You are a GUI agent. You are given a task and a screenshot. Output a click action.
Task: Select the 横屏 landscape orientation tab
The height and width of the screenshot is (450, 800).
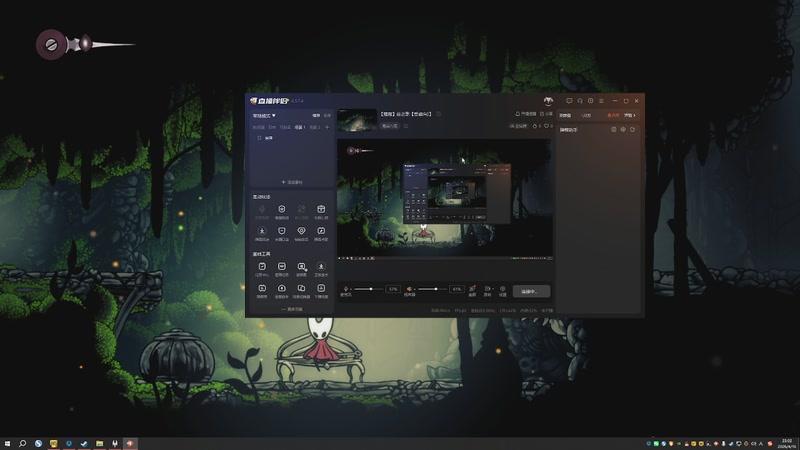(316, 116)
